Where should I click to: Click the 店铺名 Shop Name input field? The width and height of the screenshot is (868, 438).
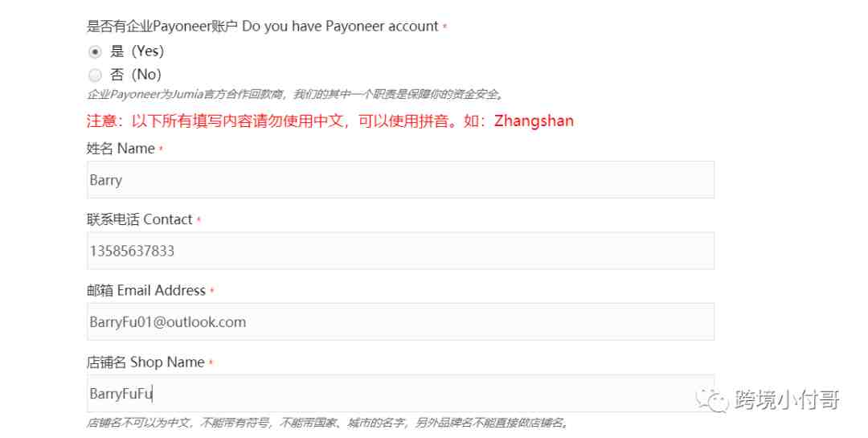[400, 393]
